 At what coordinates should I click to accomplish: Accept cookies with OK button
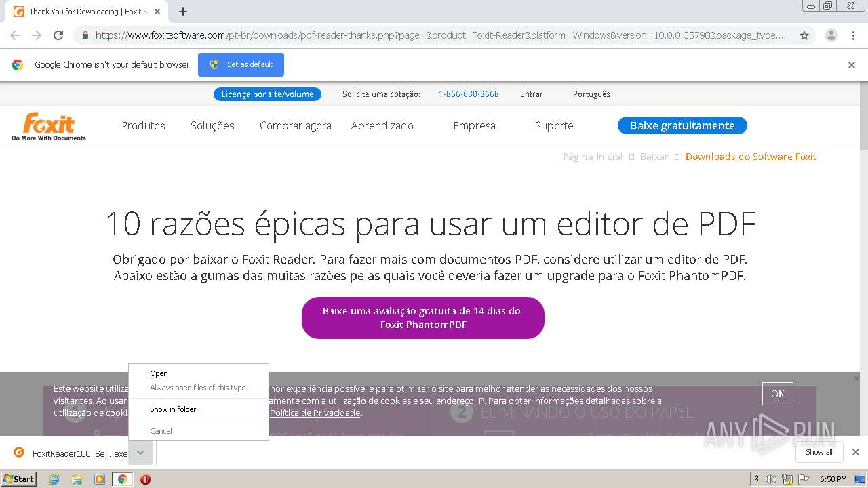tap(777, 394)
